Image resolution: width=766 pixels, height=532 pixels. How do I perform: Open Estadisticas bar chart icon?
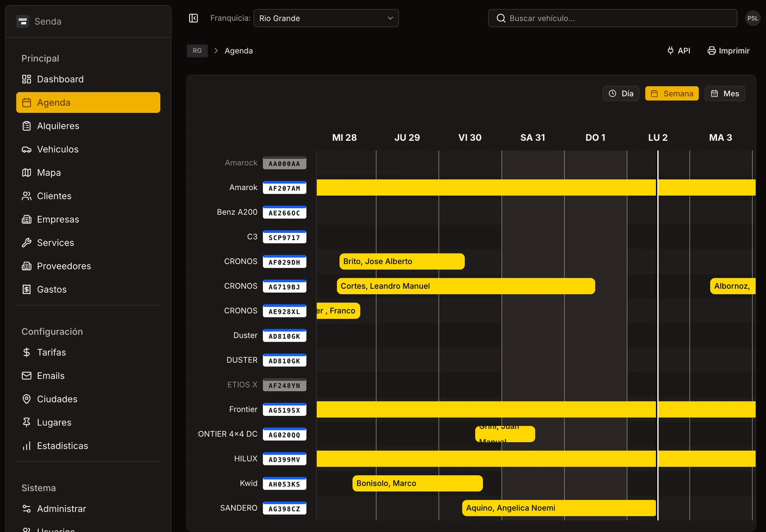pyautogui.click(x=26, y=446)
